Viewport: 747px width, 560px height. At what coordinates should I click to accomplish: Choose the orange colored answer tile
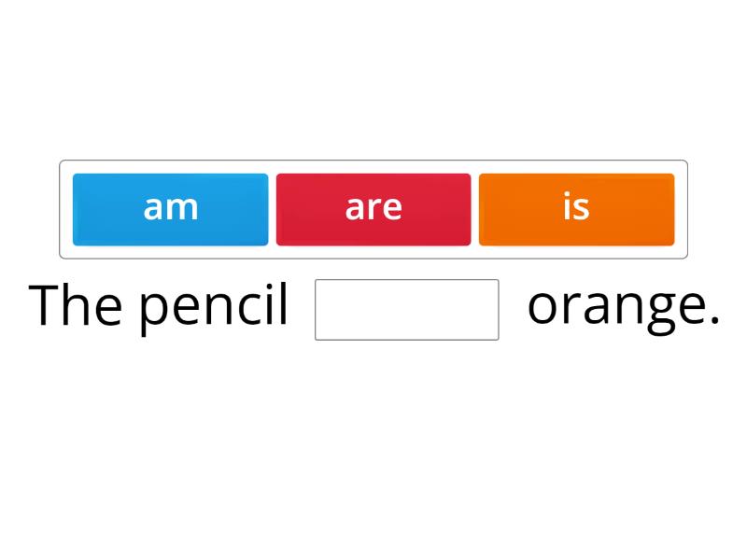click(576, 209)
